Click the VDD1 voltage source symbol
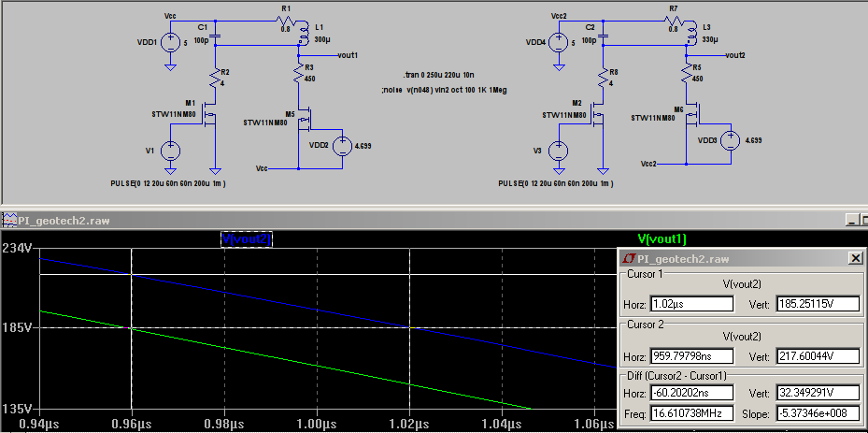This screenshot has width=868, height=433. pyautogui.click(x=170, y=42)
